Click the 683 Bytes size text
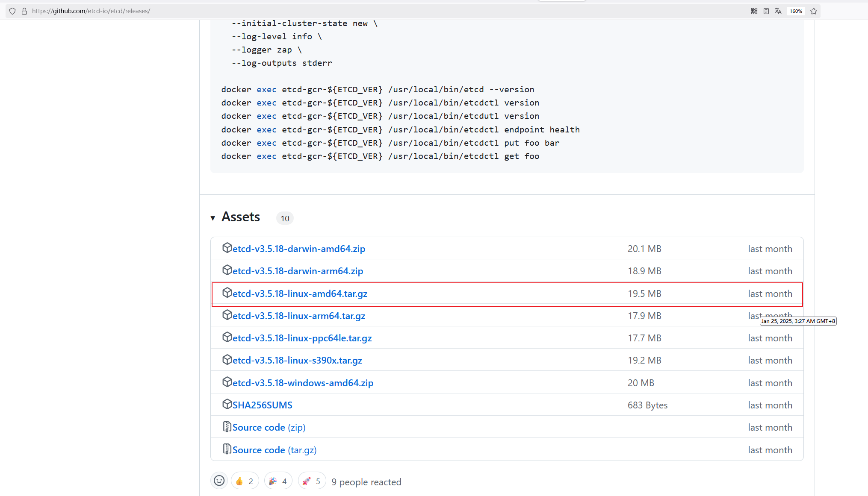Viewport: 868px width, 496px height. click(x=647, y=405)
